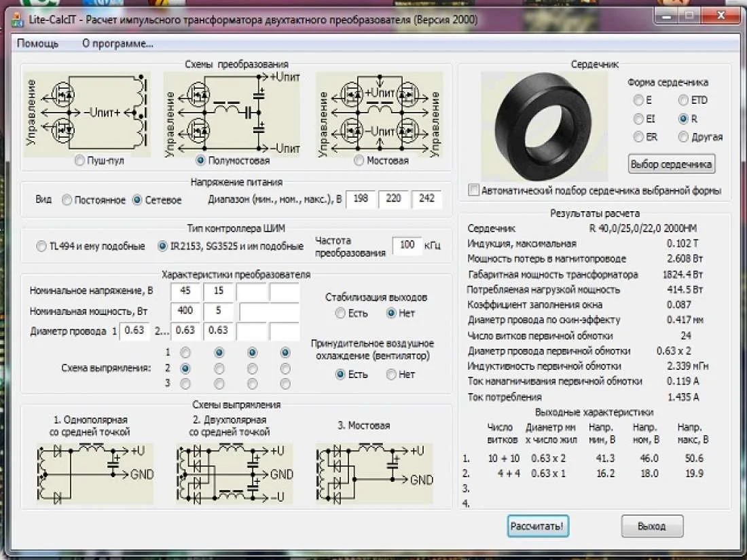Choose TL494 controller type option
The width and height of the screenshot is (747, 560).
pyautogui.click(x=41, y=246)
